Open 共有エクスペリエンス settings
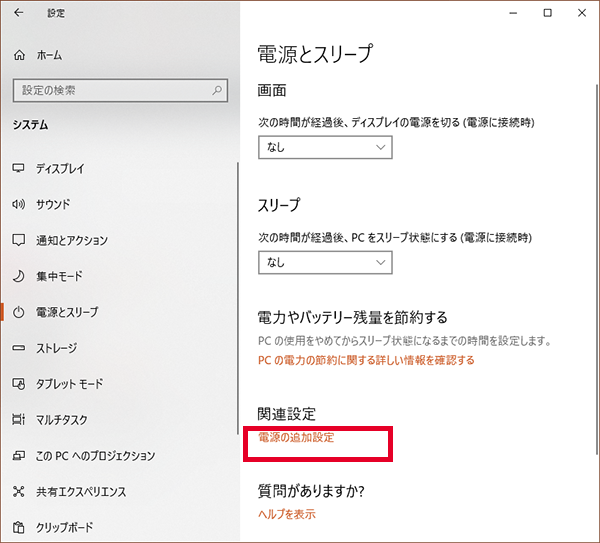This screenshot has height=543, width=600. pos(81,492)
